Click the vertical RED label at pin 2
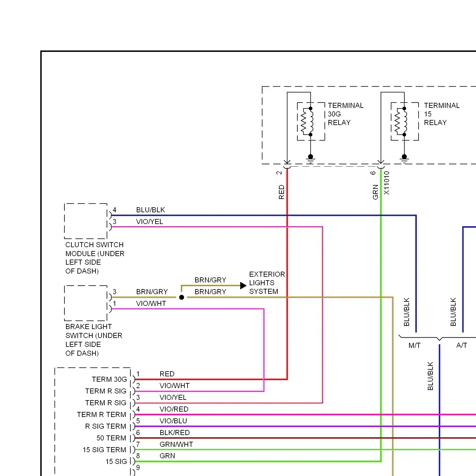This screenshot has height=476, width=476. pos(281,192)
